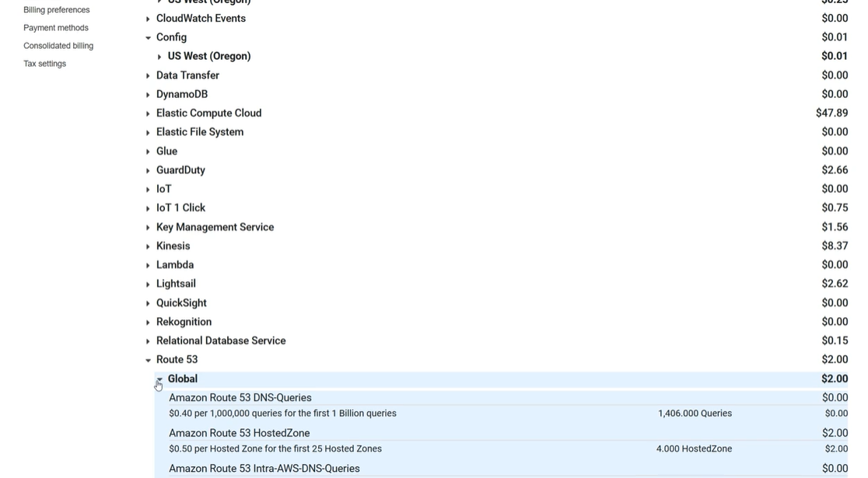Click the $1.56 Key Management Service amount
This screenshot has width=868, height=478.
point(835,227)
